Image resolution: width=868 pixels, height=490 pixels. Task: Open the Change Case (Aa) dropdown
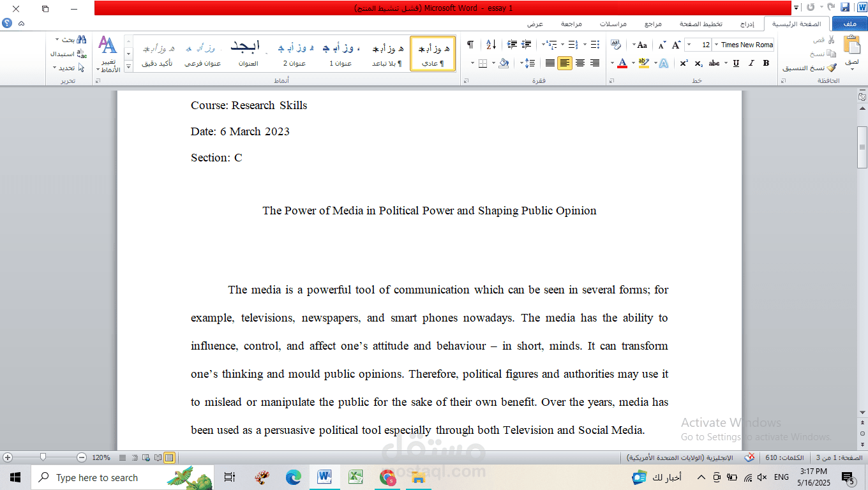pos(640,45)
